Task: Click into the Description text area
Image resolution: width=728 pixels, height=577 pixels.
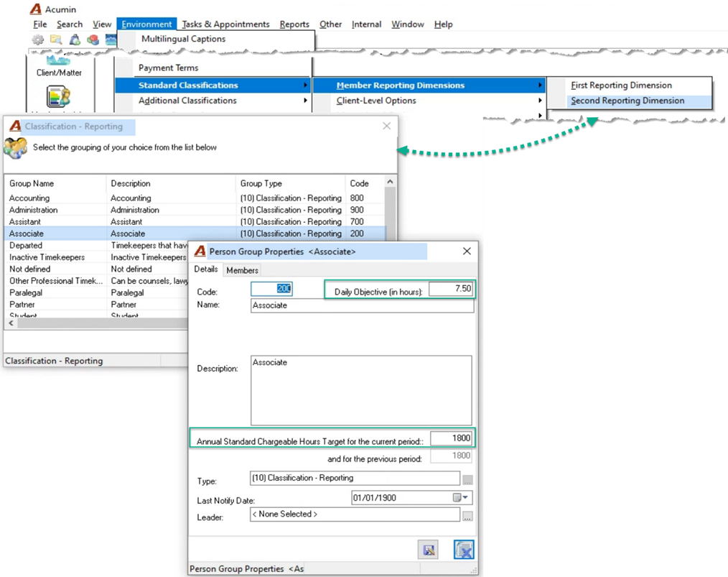Action: coord(361,391)
